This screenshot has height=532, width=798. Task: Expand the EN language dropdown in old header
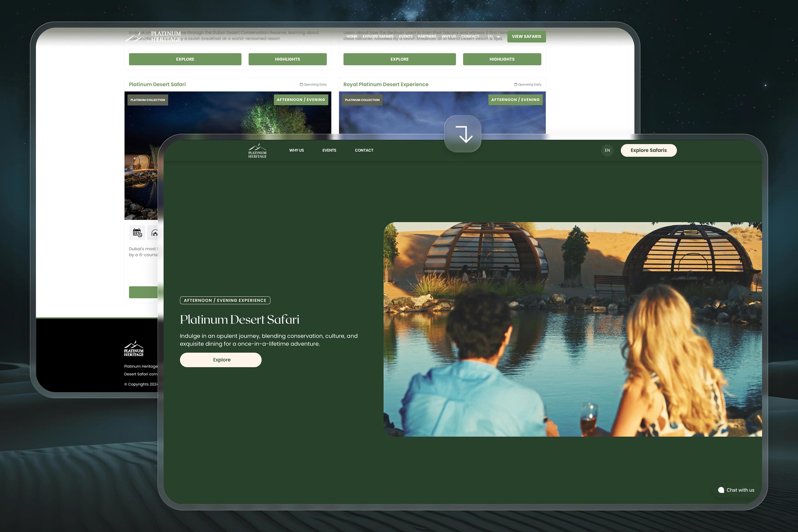click(494, 36)
